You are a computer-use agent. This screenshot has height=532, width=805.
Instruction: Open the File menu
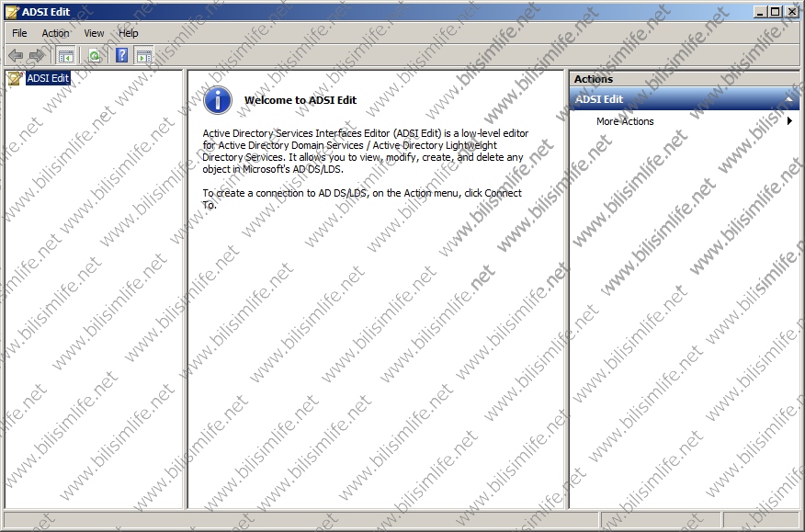pyautogui.click(x=19, y=33)
